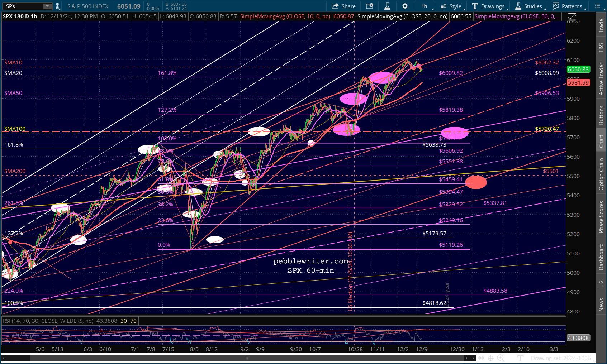Viewport: 607px width, 364px height.
Task: Open the Active Trader sidebar tab
Action: [601, 79]
